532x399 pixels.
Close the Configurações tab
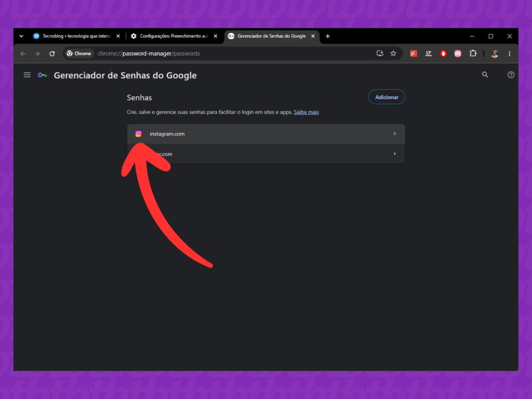point(215,36)
